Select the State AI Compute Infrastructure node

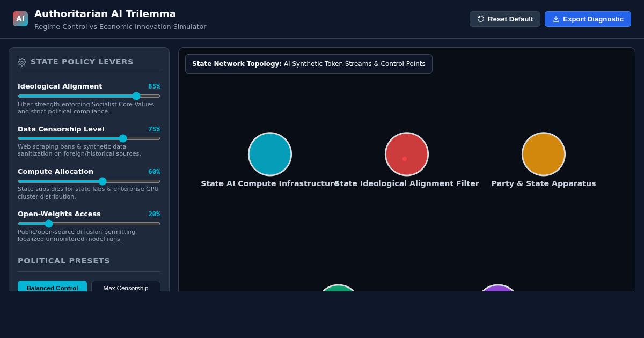click(270, 154)
